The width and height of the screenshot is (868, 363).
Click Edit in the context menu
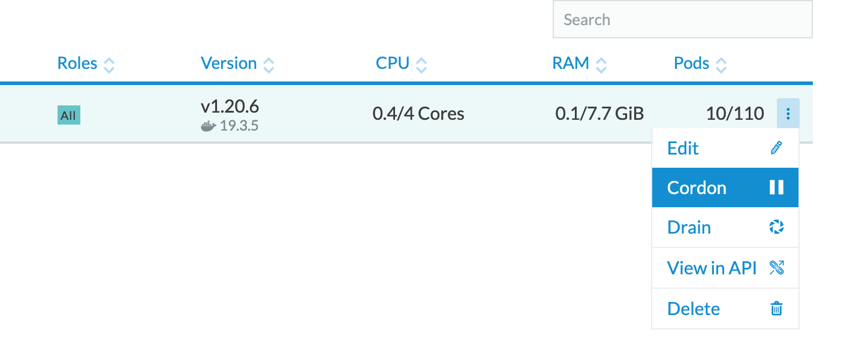[x=683, y=148]
